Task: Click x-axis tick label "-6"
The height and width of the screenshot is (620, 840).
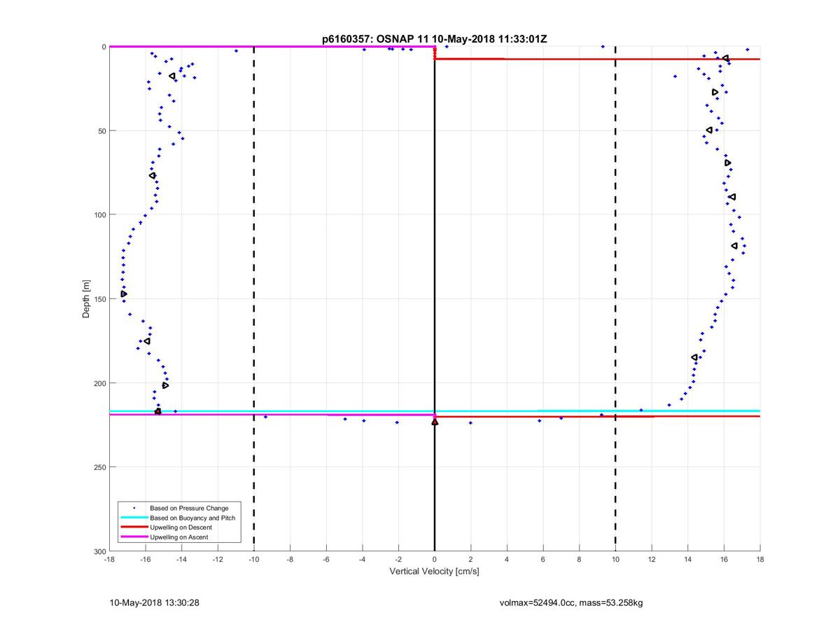Action: [x=326, y=560]
